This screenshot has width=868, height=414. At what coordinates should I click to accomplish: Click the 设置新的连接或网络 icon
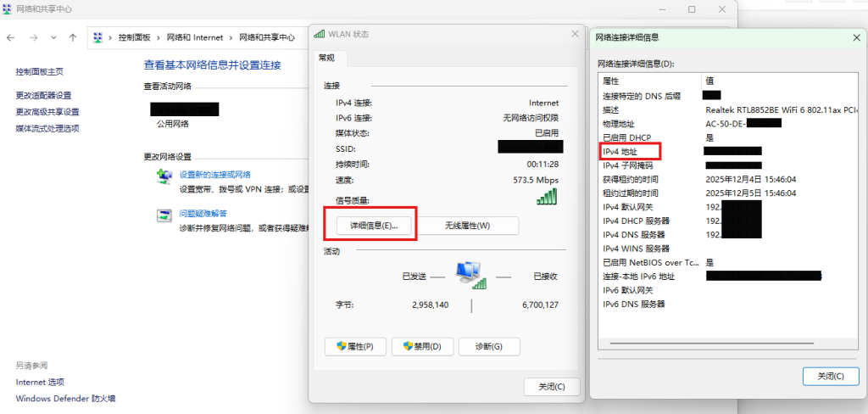pos(164,176)
